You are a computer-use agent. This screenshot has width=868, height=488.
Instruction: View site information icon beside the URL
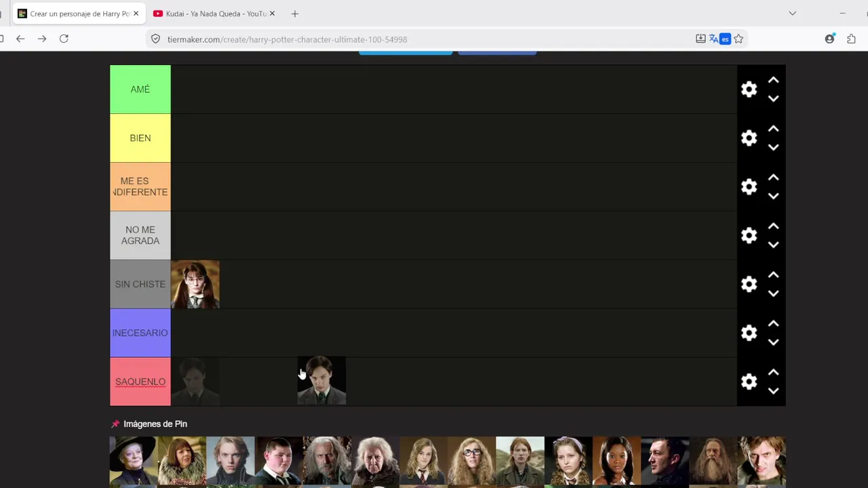tap(155, 39)
